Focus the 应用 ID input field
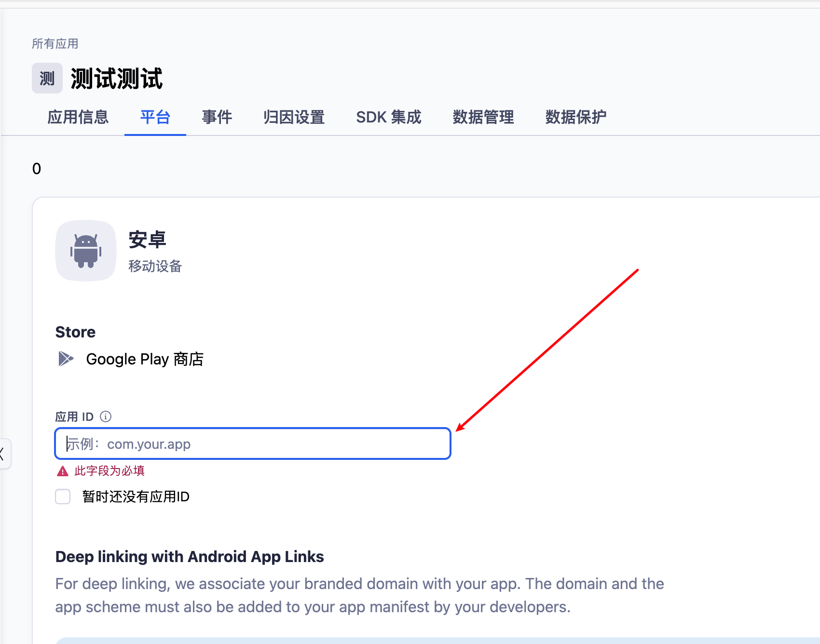 coord(253,443)
